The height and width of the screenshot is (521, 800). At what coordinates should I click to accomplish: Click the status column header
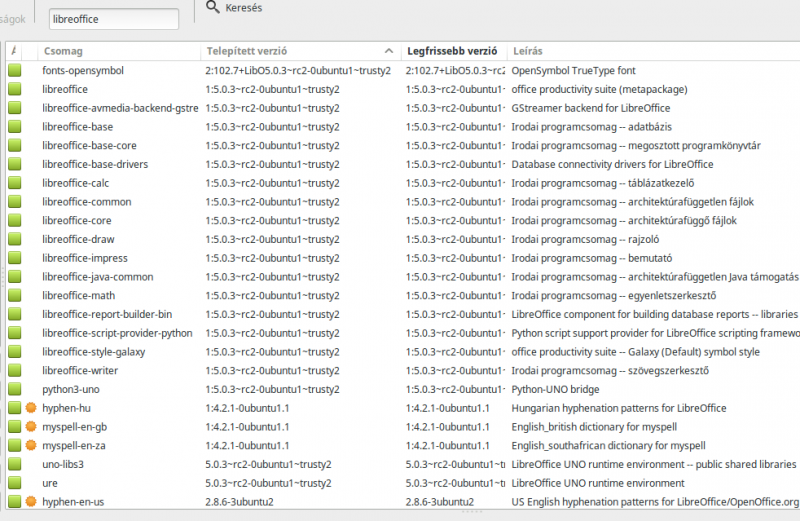point(14,51)
